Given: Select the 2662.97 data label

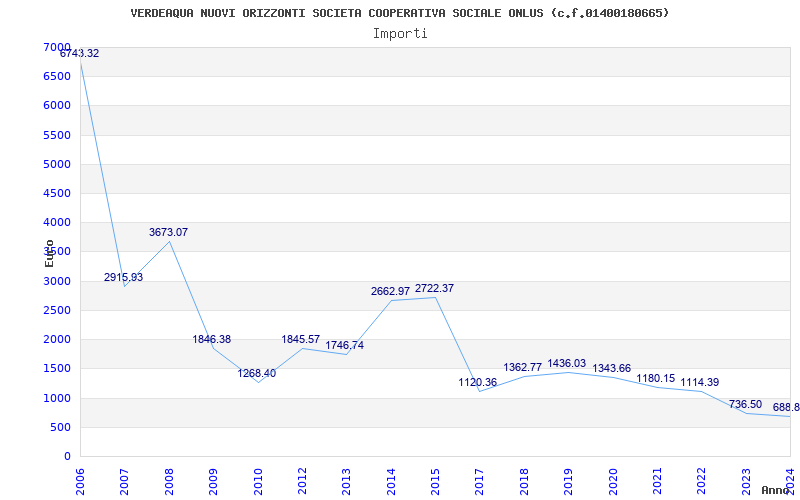Looking at the screenshot, I should click(390, 291).
